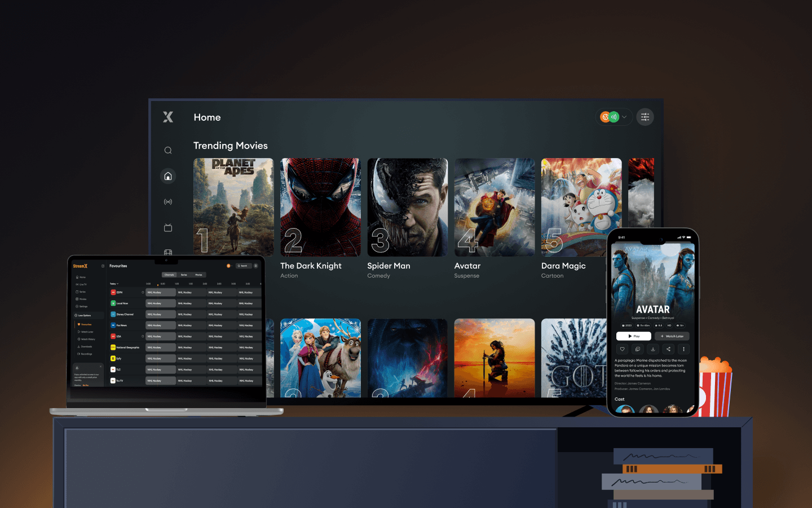The height and width of the screenshot is (508, 812).
Task: Click 'The Dark Knight' title on TV
Action: click(x=311, y=266)
